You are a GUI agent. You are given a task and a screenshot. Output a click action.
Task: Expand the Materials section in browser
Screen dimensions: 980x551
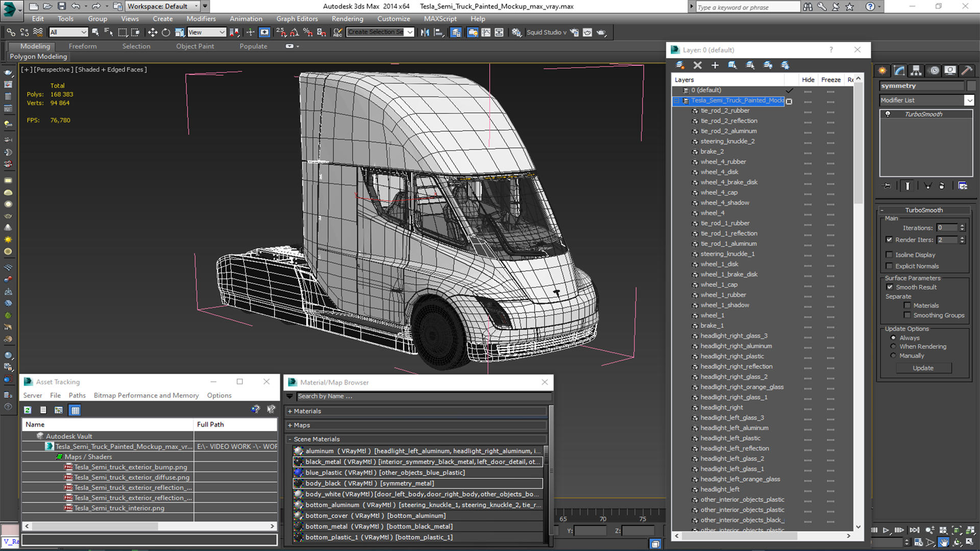coord(289,411)
